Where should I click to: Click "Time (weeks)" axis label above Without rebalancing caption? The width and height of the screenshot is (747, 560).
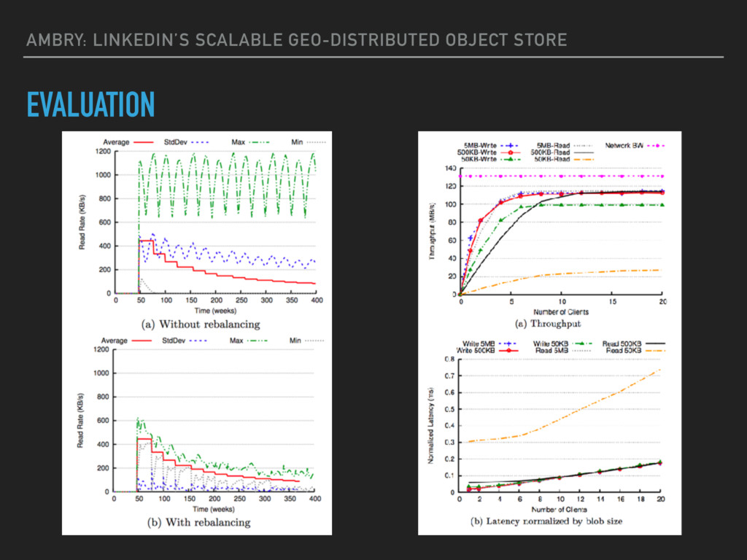coord(215,311)
